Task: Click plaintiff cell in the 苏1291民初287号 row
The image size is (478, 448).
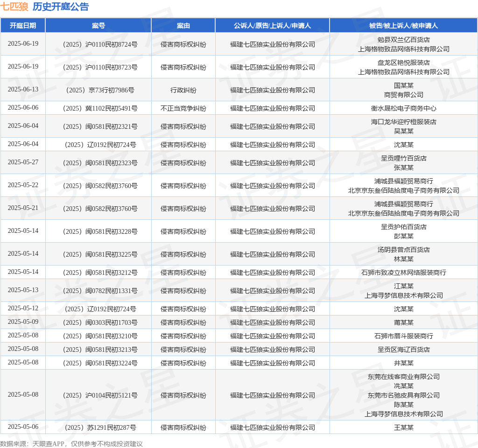Action: pyautogui.click(x=273, y=427)
